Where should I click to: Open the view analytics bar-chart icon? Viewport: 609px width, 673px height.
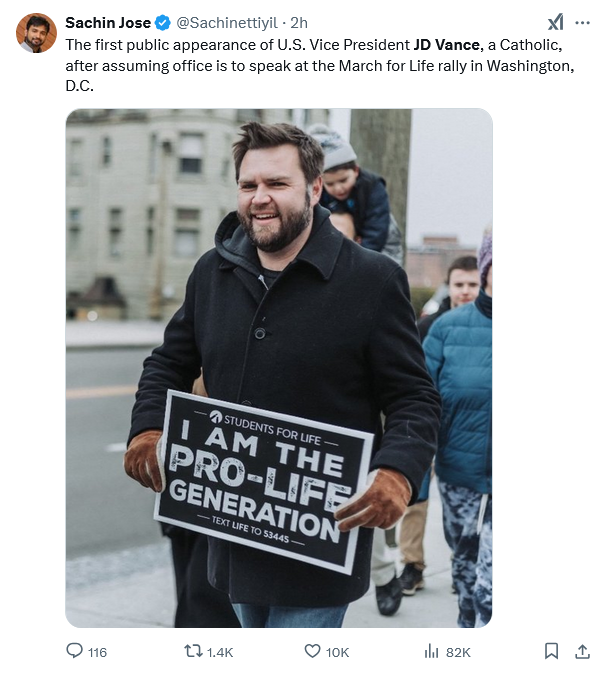[x=432, y=651]
